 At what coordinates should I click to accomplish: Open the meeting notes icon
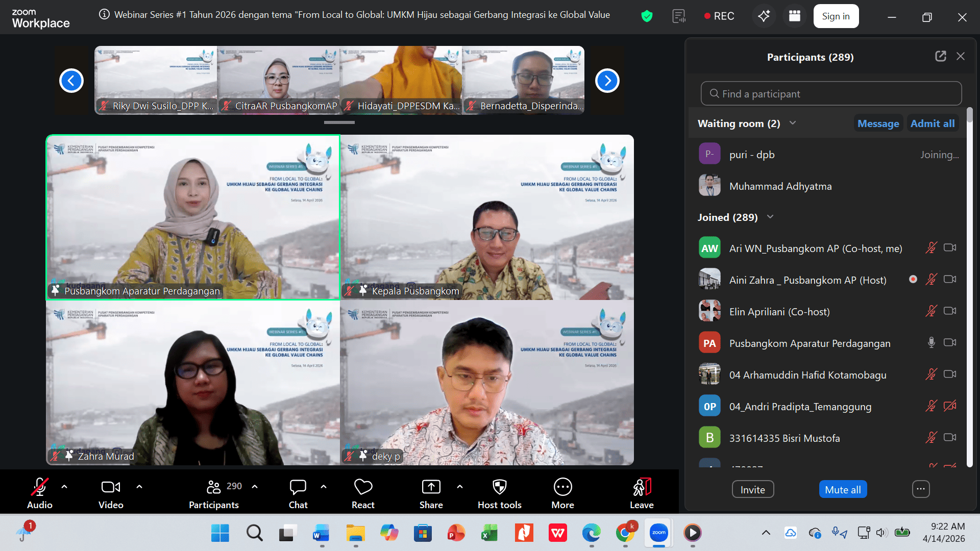pyautogui.click(x=679, y=16)
